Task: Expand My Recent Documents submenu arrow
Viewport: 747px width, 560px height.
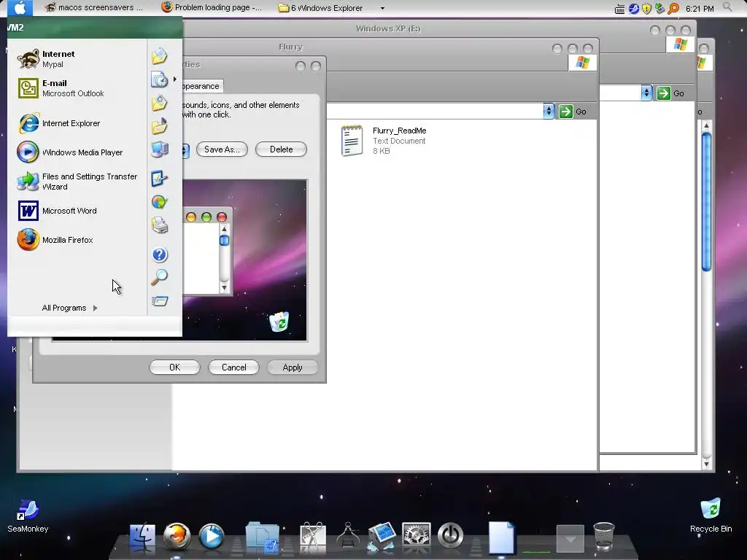Action: click(175, 79)
